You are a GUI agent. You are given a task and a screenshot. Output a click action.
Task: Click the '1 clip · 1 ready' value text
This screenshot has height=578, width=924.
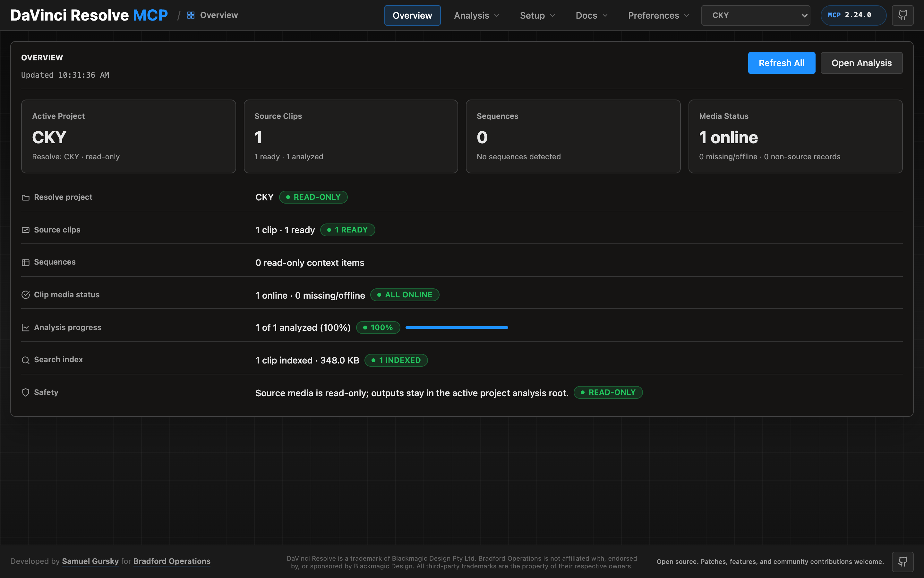285,230
